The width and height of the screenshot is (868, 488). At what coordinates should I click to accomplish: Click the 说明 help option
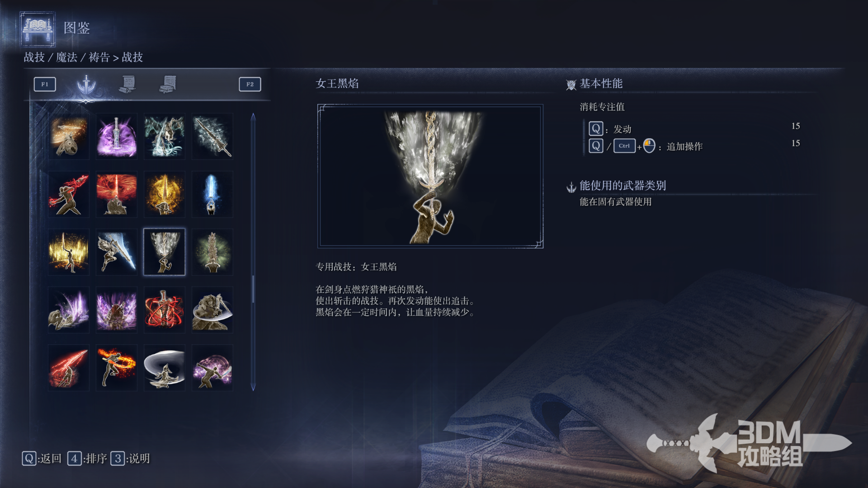coord(130,459)
